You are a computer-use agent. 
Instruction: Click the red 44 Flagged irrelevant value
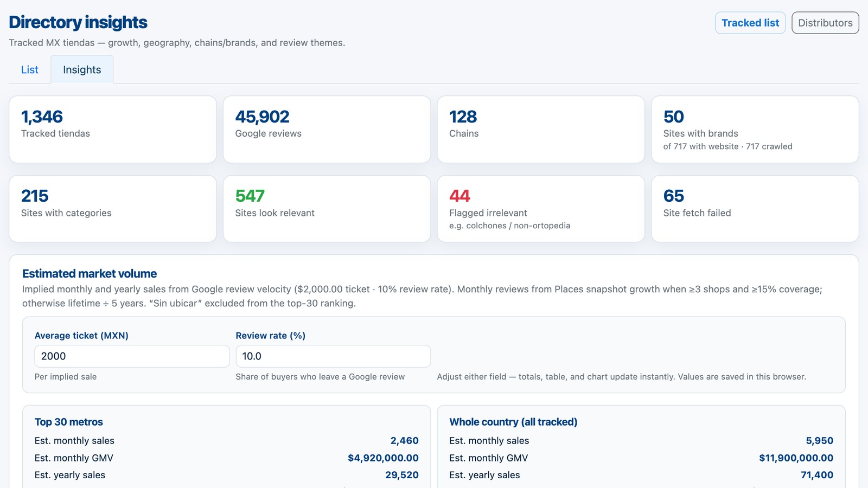click(459, 196)
